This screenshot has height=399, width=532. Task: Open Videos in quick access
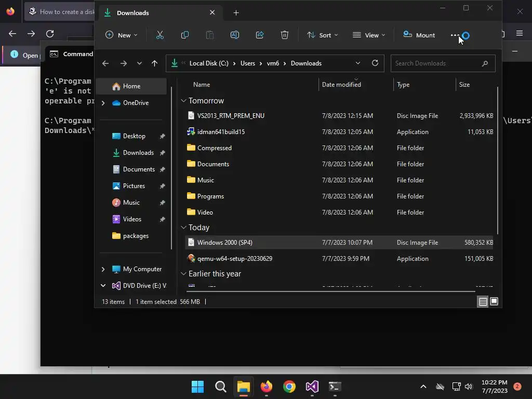pos(132,219)
